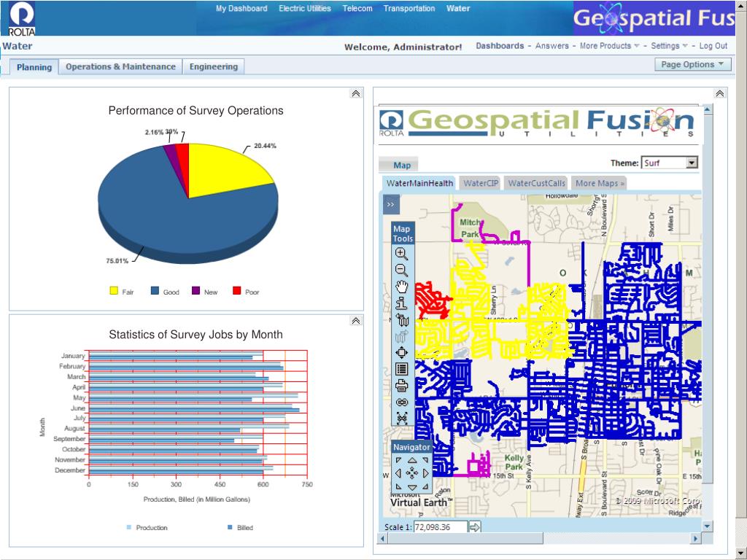Go to Telecom section
Image resolution: width=747 pixels, height=560 pixels.
[357, 9]
